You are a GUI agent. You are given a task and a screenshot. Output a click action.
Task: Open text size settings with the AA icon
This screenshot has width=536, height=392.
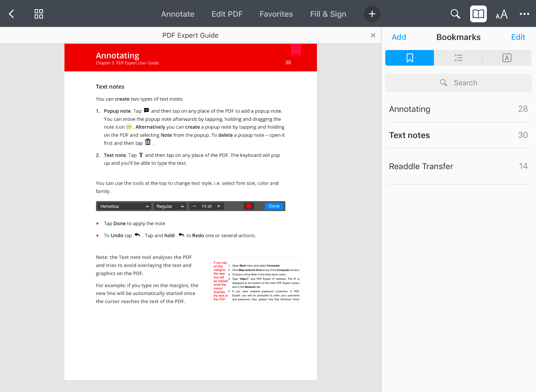501,14
